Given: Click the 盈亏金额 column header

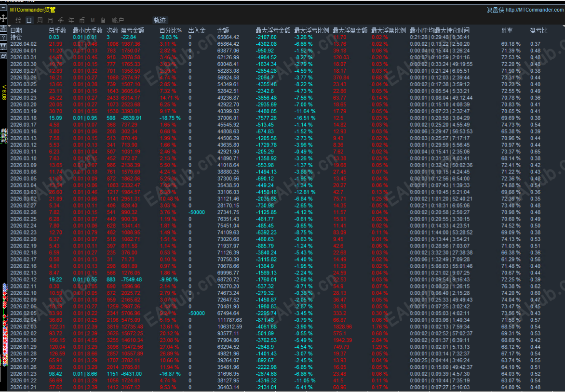Looking at the screenshot, I should [x=133, y=31].
